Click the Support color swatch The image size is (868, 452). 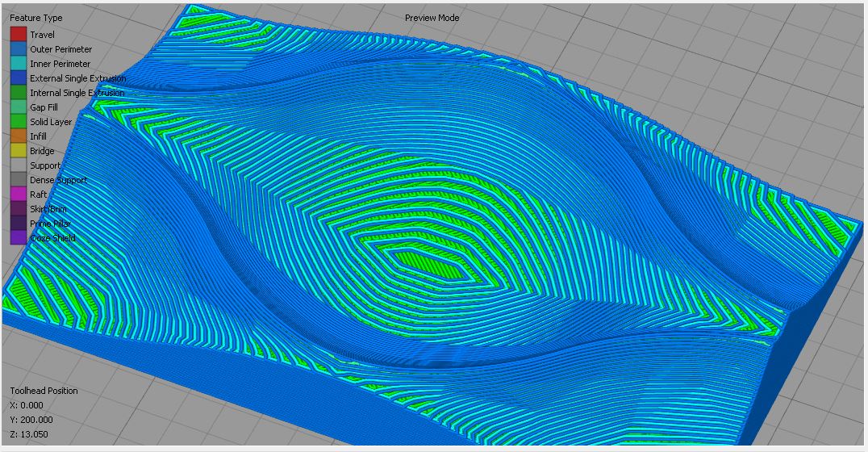click(x=19, y=165)
